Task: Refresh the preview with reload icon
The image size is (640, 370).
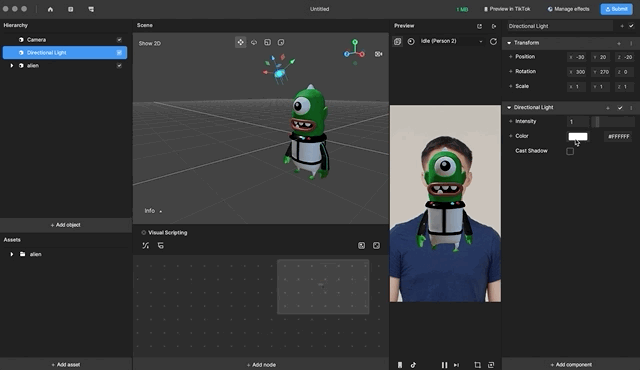Action: 493,41
